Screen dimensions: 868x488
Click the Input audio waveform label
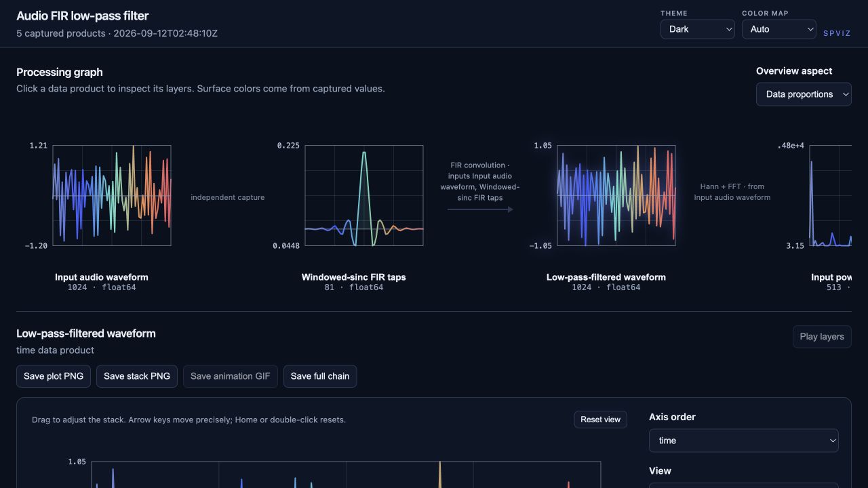tap(102, 277)
